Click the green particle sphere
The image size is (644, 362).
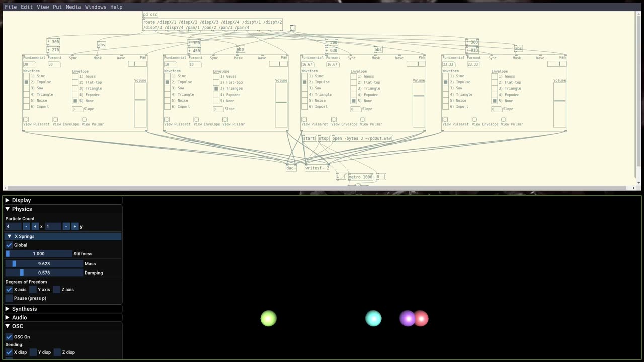coord(269,318)
